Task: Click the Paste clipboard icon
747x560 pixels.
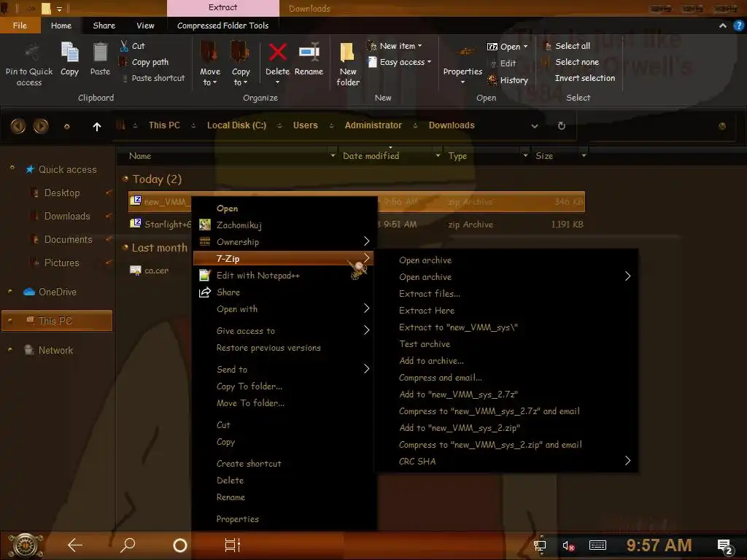Action: coord(100,52)
